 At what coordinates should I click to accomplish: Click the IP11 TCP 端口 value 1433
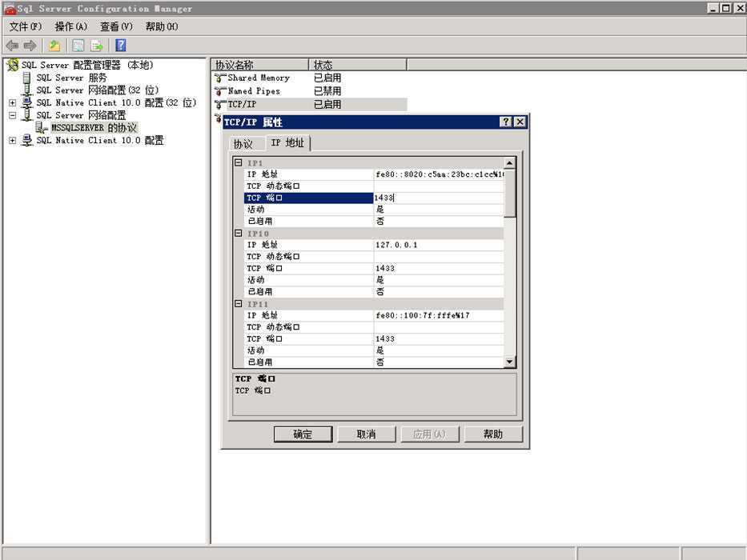click(438, 338)
